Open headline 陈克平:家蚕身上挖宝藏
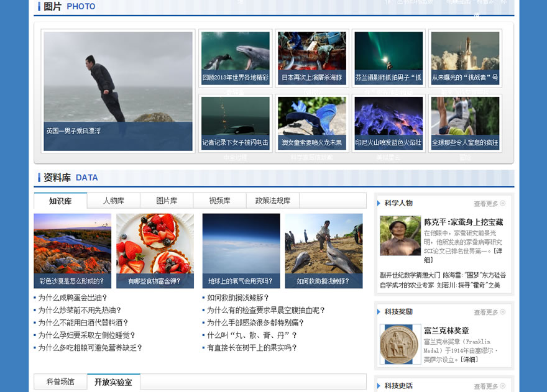This screenshot has height=392, width=547. point(464,222)
